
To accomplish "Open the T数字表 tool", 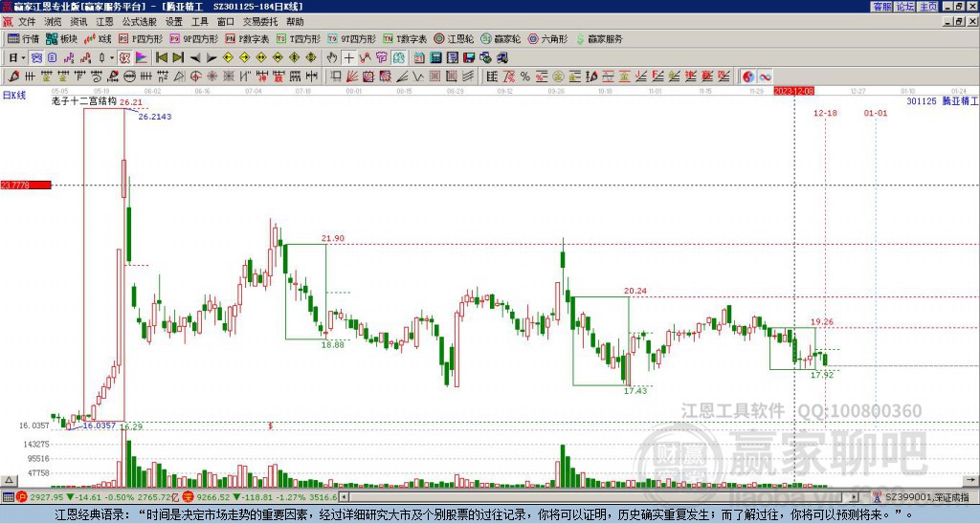I will point(405,38).
